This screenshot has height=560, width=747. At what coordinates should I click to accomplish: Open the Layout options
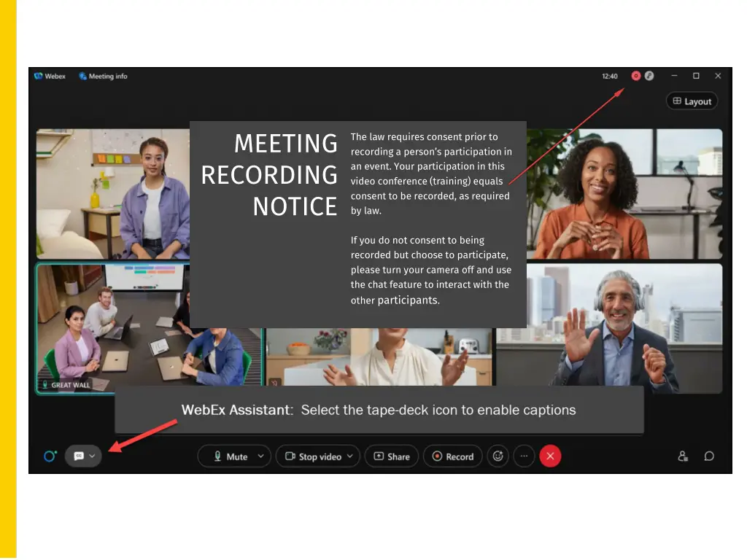click(692, 101)
